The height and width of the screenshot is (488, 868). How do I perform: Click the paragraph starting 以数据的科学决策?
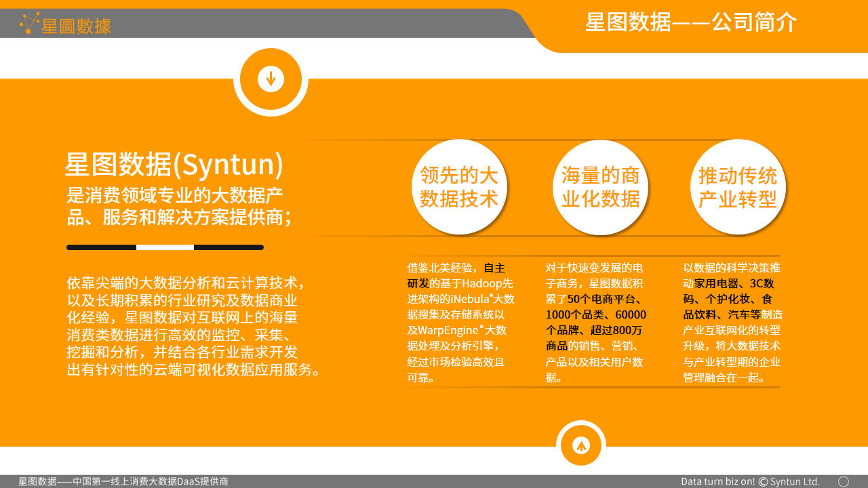733,323
